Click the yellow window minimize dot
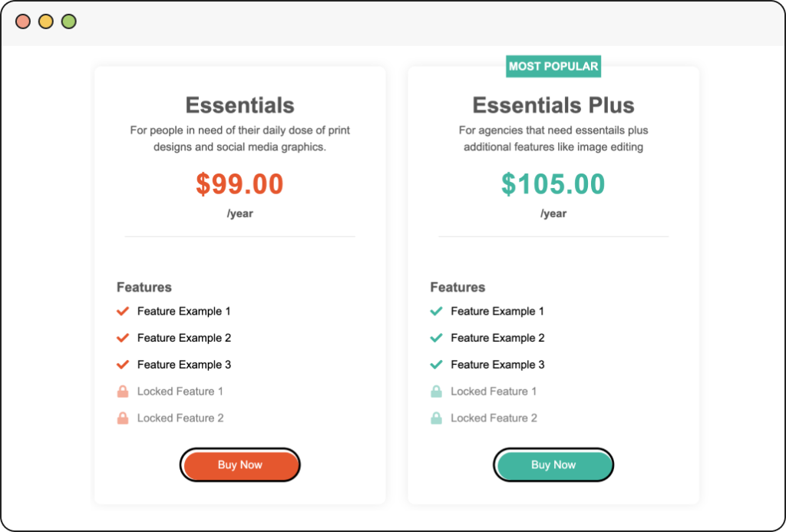This screenshot has width=786, height=532. coord(46,21)
